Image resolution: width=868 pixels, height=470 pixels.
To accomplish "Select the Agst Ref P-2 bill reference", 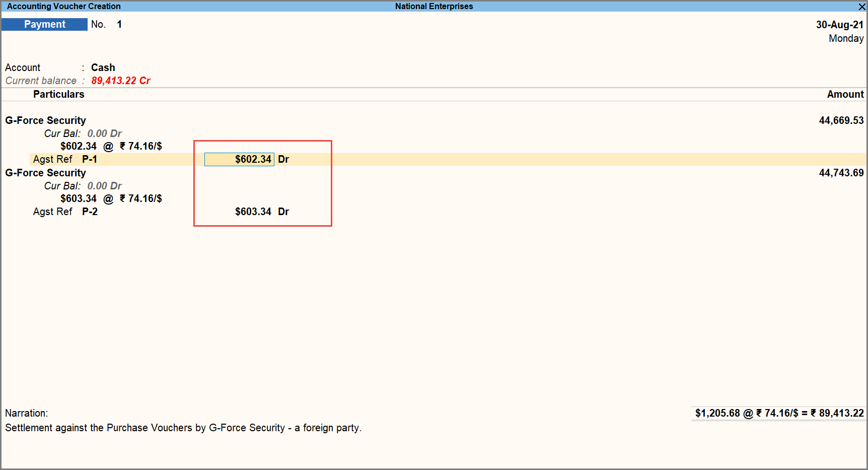I will point(65,212).
